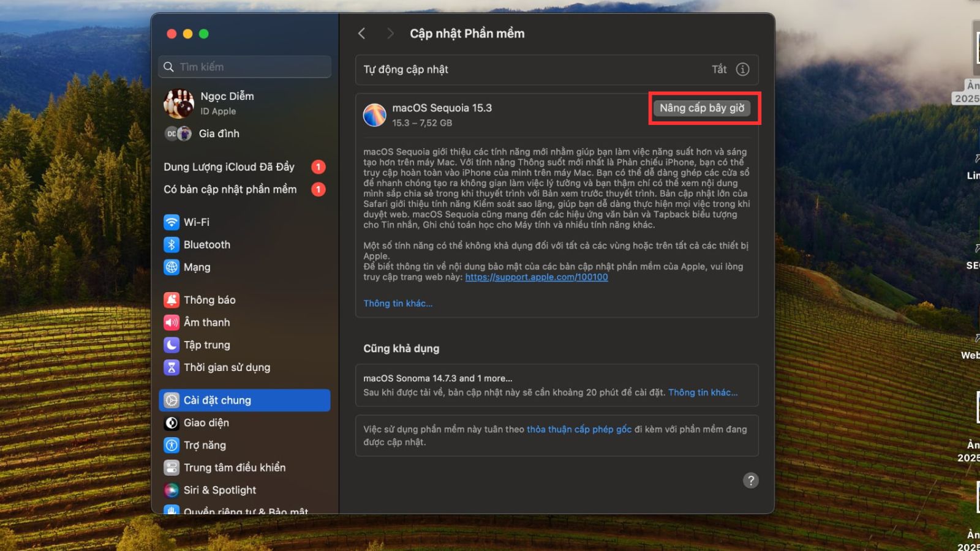The height and width of the screenshot is (551, 980).
Task: Click the 15.3 – 7,52 GB size text
Action: [x=422, y=123]
